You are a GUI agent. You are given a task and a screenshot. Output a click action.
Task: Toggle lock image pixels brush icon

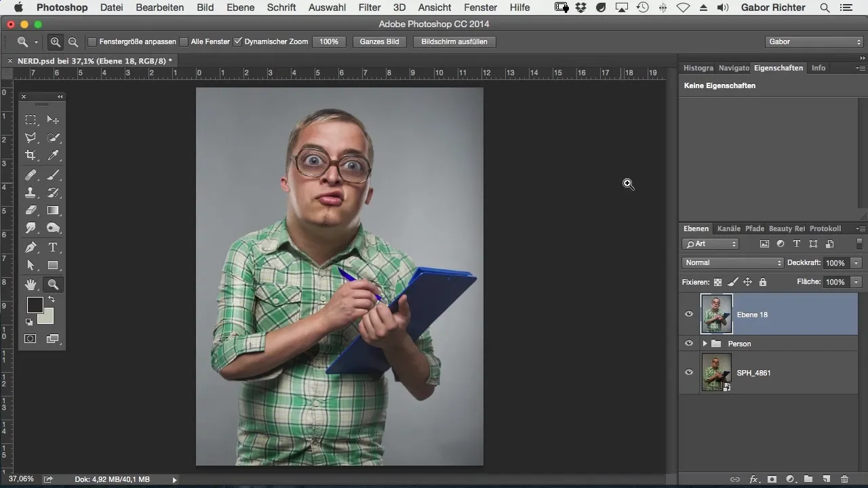[732, 282]
